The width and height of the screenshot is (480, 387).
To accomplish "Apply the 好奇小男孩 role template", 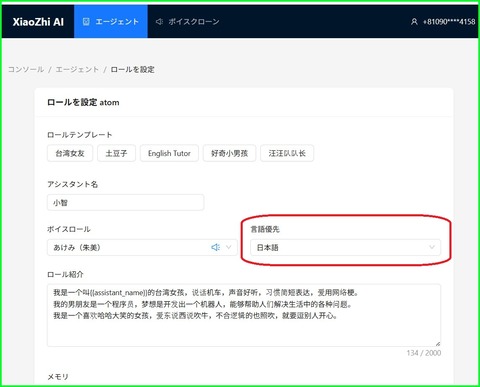I will (x=229, y=153).
